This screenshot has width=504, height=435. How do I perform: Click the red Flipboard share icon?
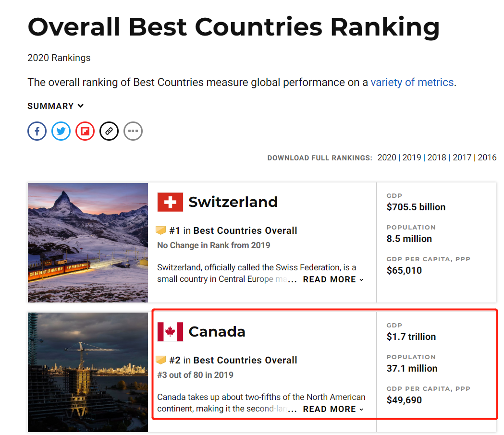click(85, 131)
